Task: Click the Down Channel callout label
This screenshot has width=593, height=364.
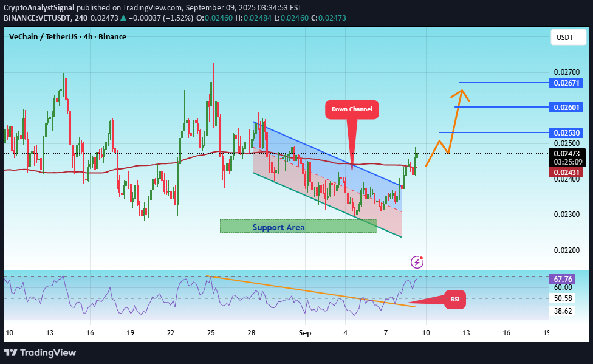Action: (352, 109)
